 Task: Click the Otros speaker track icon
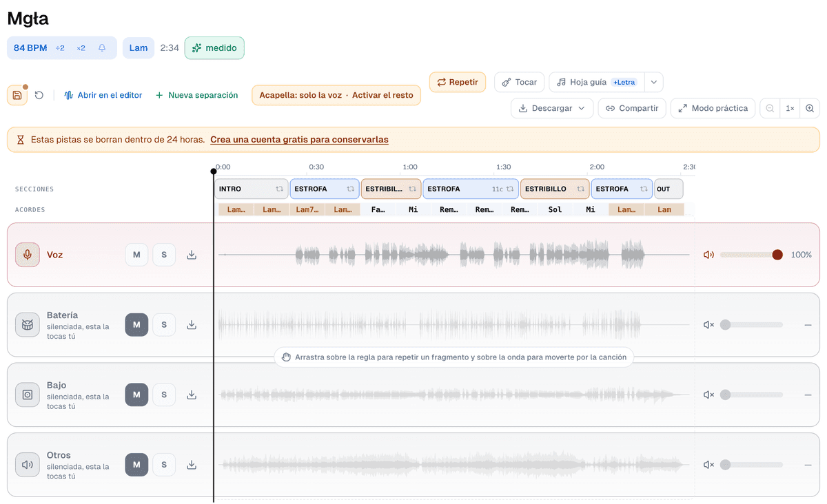pyautogui.click(x=28, y=465)
